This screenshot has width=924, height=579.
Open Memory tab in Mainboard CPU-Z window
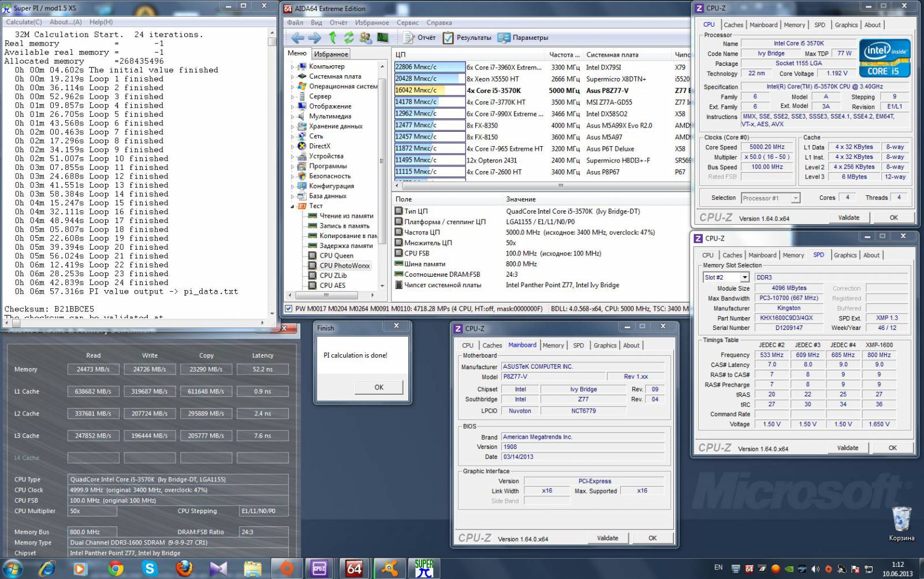click(x=553, y=345)
